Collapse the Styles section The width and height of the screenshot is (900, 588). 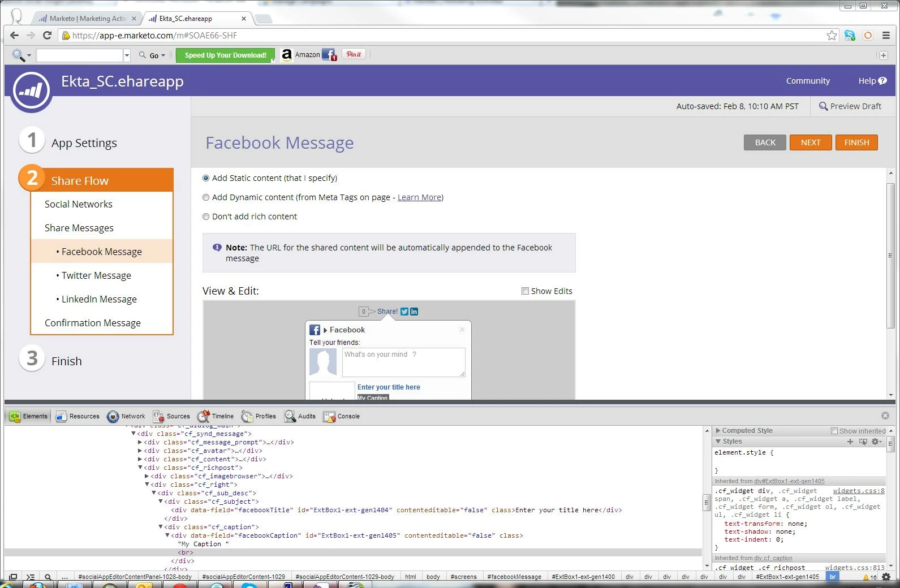[x=718, y=441]
